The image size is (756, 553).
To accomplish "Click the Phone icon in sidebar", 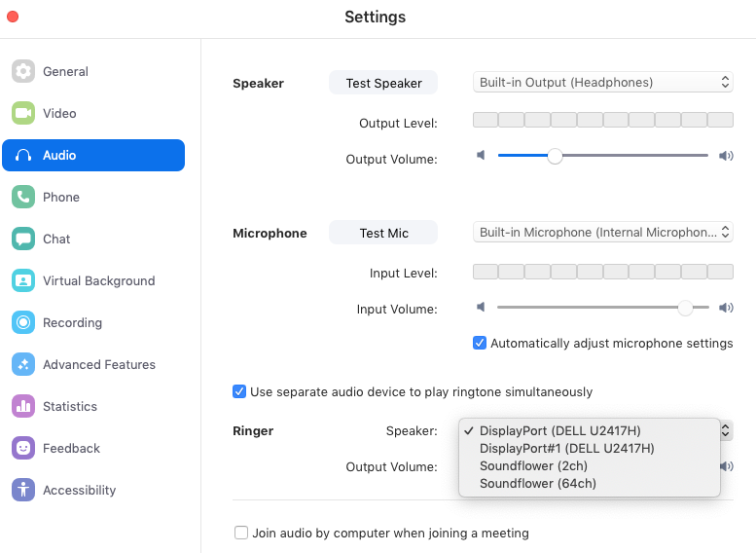I will click(x=23, y=198).
